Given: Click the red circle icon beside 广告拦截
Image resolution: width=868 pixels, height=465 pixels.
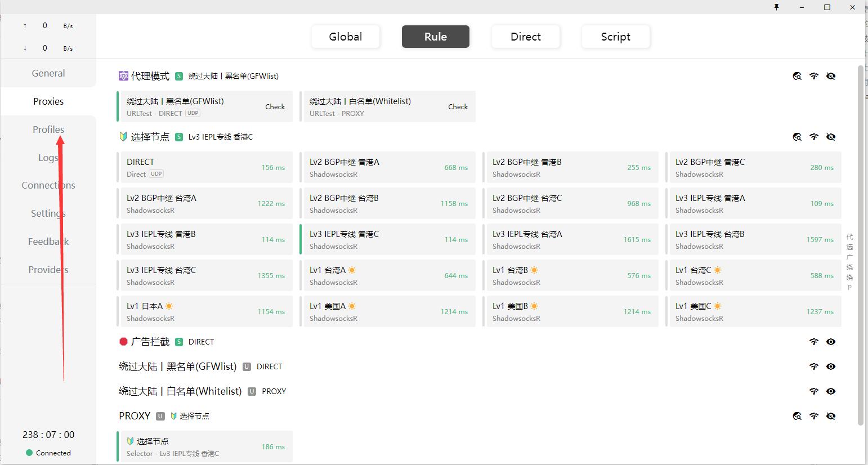Looking at the screenshot, I should [x=123, y=342].
